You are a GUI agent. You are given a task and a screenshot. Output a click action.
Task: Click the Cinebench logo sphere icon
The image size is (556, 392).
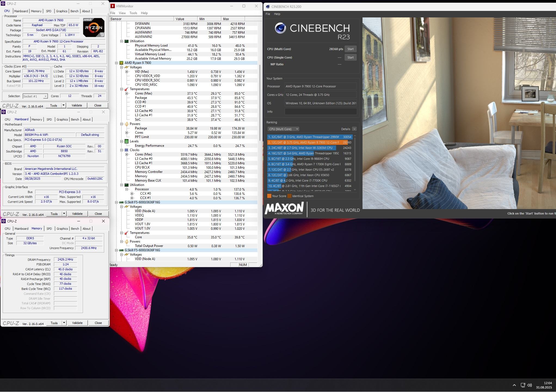click(x=280, y=28)
